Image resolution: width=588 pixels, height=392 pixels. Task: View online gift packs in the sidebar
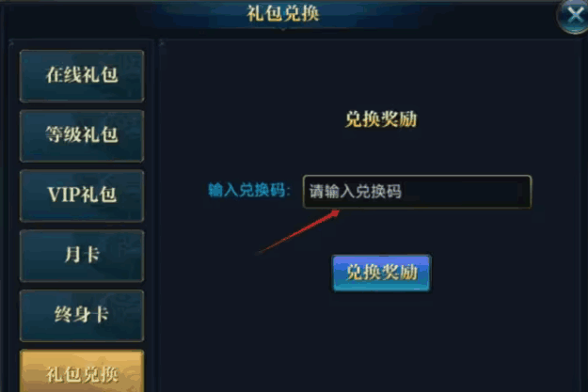tap(82, 76)
